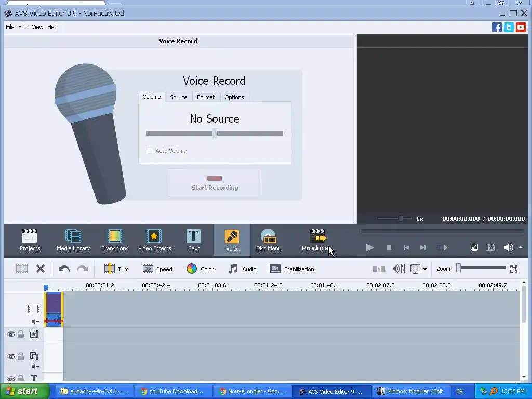
Task: Click the timeline vertical scrollbar down arrow
Action: point(524,377)
